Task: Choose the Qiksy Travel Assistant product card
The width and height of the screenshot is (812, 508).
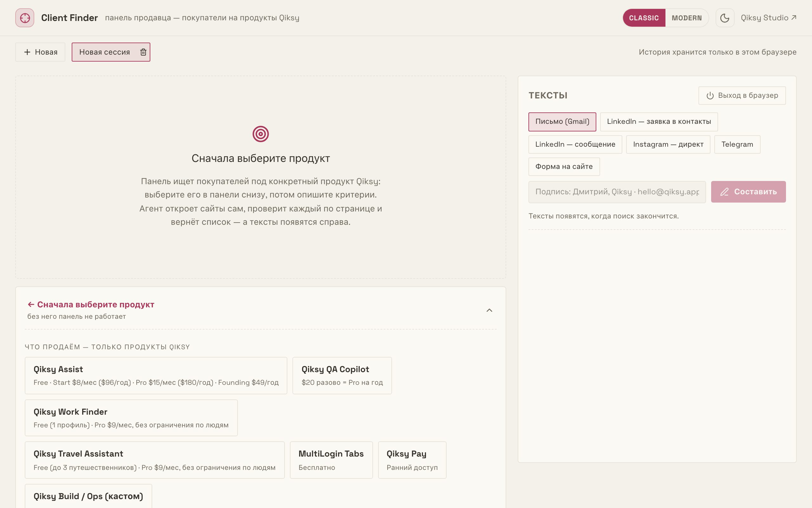Action: [155, 460]
